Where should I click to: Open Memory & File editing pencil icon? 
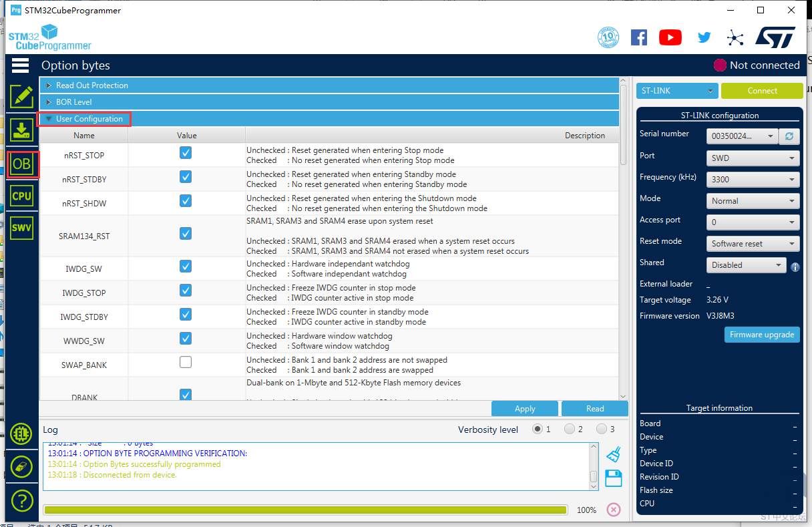22,96
